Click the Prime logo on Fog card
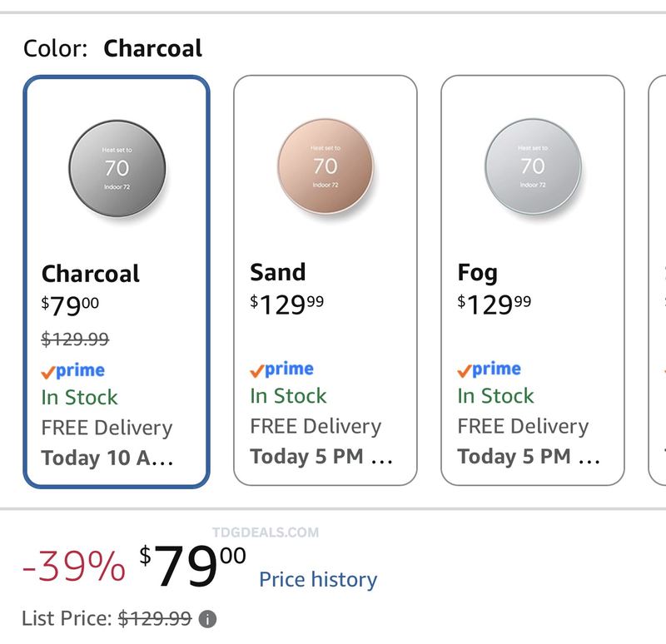666x644 pixels. click(x=490, y=369)
